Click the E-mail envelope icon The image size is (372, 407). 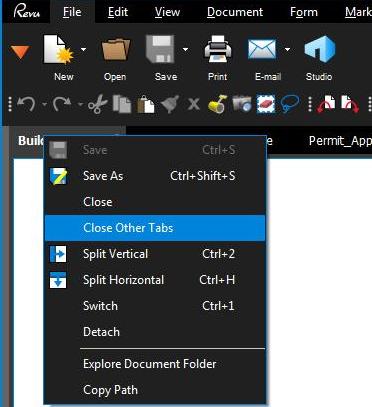coord(262,49)
